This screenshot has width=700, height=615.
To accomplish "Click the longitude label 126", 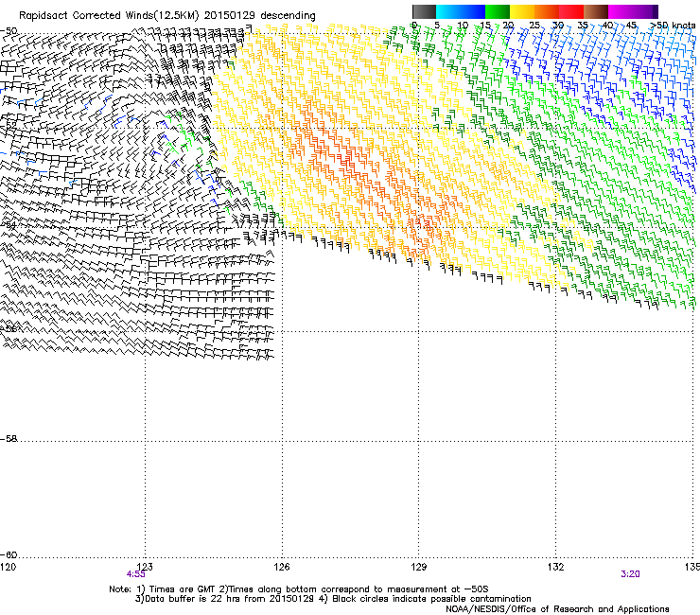I will coord(282,567).
